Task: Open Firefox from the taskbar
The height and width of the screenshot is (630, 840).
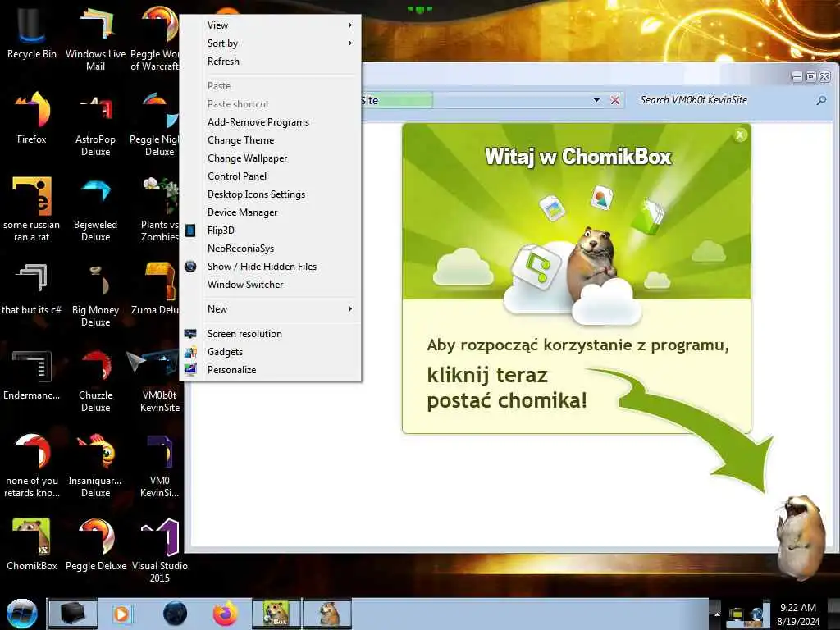Action: click(225, 614)
